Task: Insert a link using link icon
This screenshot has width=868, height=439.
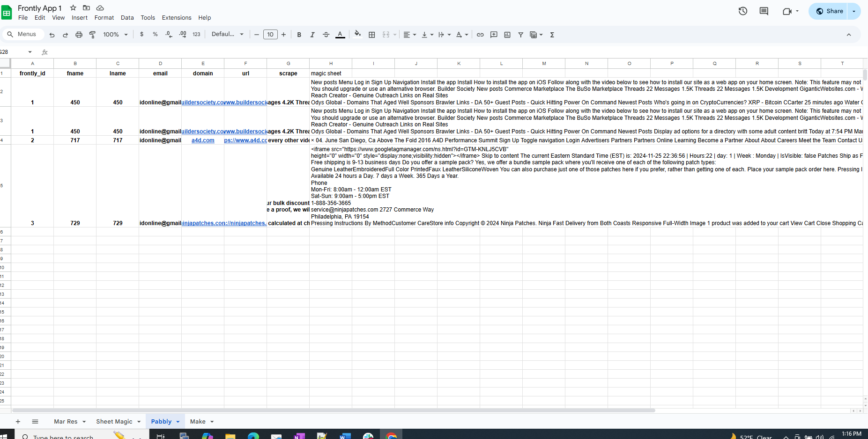Action: click(480, 35)
